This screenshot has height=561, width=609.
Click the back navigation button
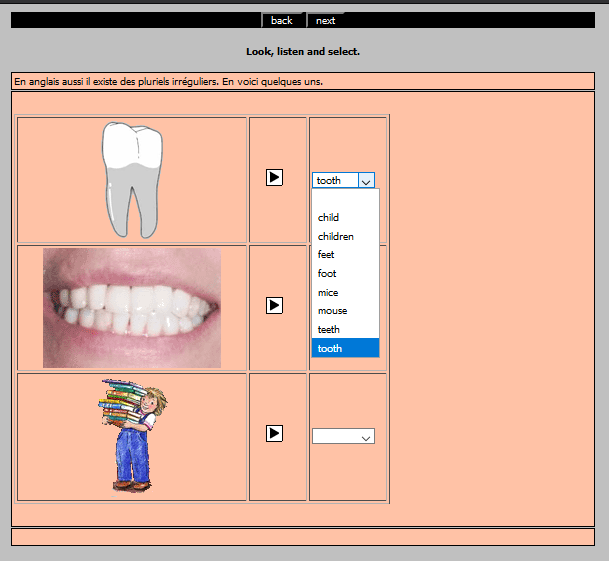(x=283, y=20)
